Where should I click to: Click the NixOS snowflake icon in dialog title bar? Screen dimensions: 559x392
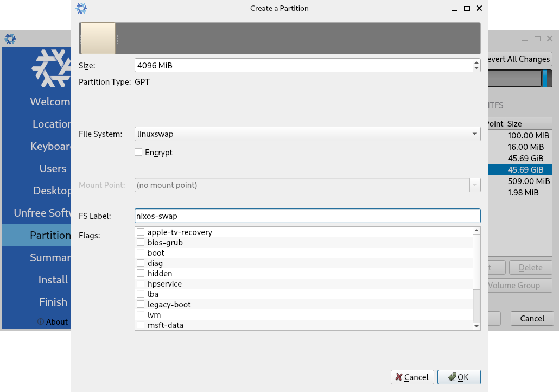81,9
